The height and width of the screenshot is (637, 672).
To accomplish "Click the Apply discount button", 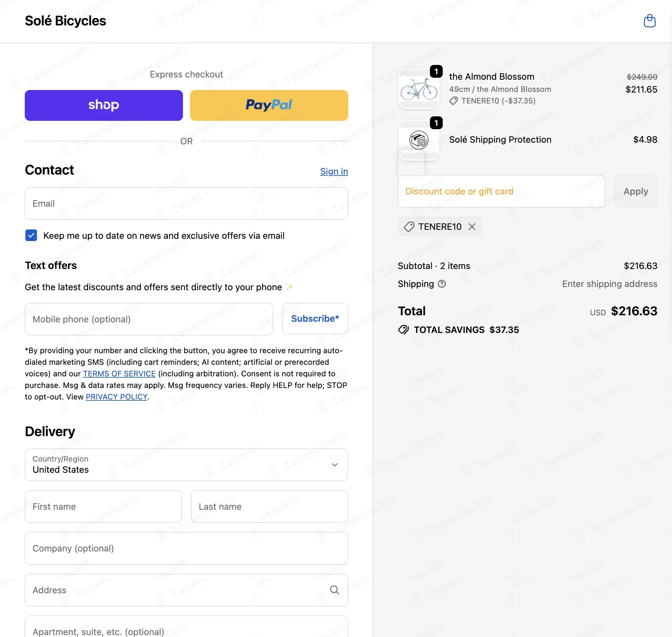I will click(x=636, y=191).
